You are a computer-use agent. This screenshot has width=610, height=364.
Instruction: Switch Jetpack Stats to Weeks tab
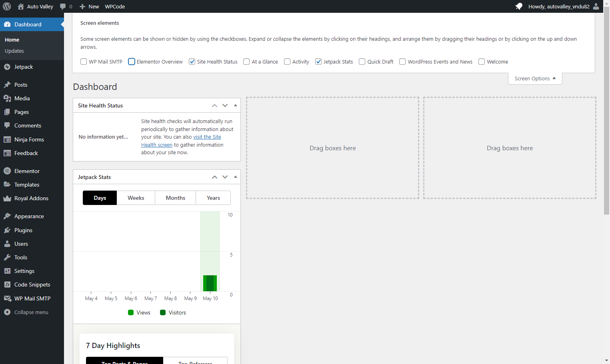click(136, 198)
